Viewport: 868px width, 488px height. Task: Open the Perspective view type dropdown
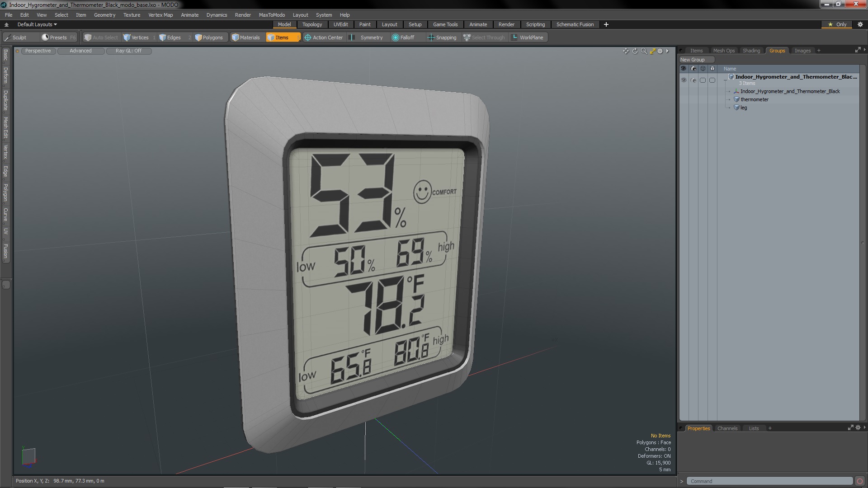coord(38,51)
